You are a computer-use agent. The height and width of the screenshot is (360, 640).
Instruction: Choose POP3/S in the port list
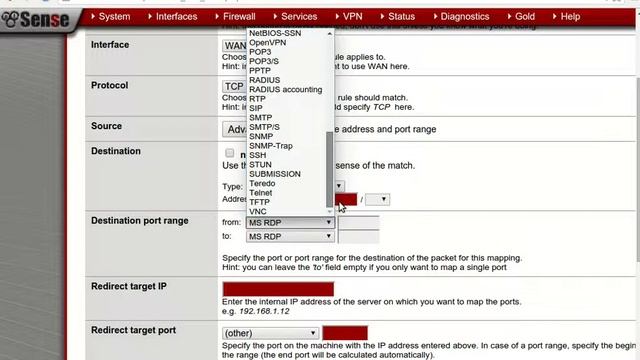point(264,61)
